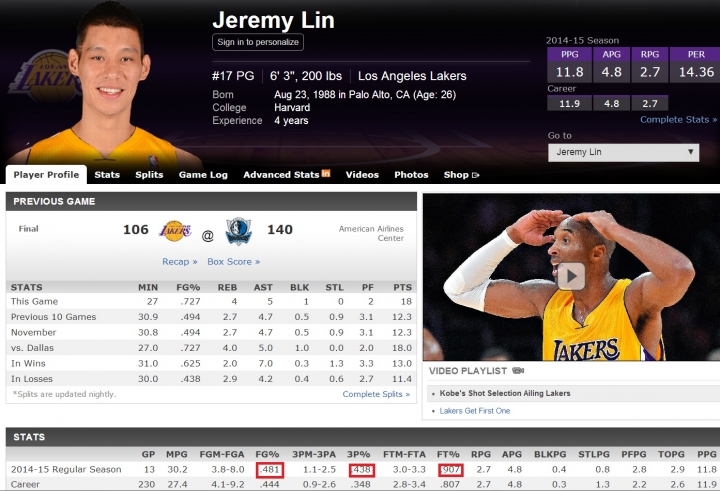Click the FG% column header in Previous Game
The image size is (720, 491).
[188, 288]
